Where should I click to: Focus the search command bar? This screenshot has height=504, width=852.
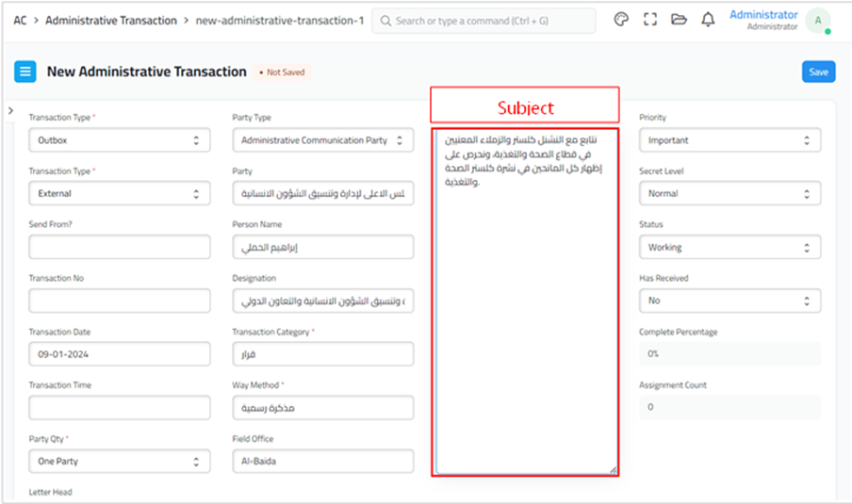pyautogui.click(x=483, y=21)
